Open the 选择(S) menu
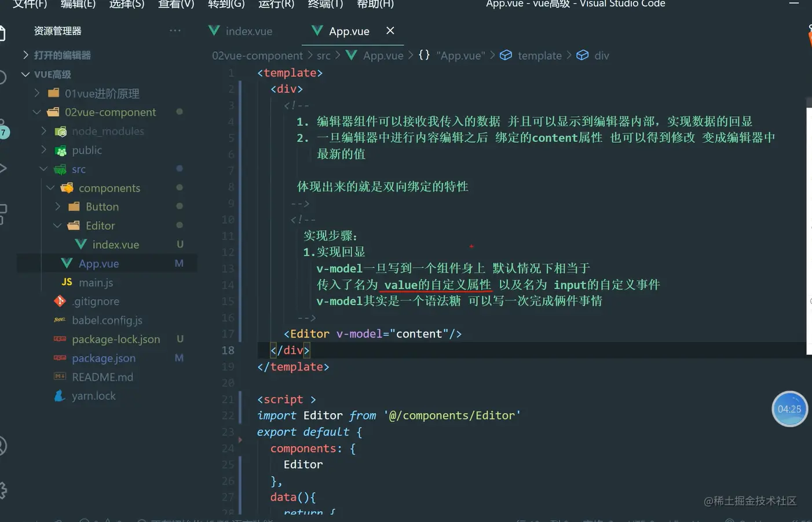Image resolution: width=812 pixels, height=522 pixels. [x=127, y=3]
